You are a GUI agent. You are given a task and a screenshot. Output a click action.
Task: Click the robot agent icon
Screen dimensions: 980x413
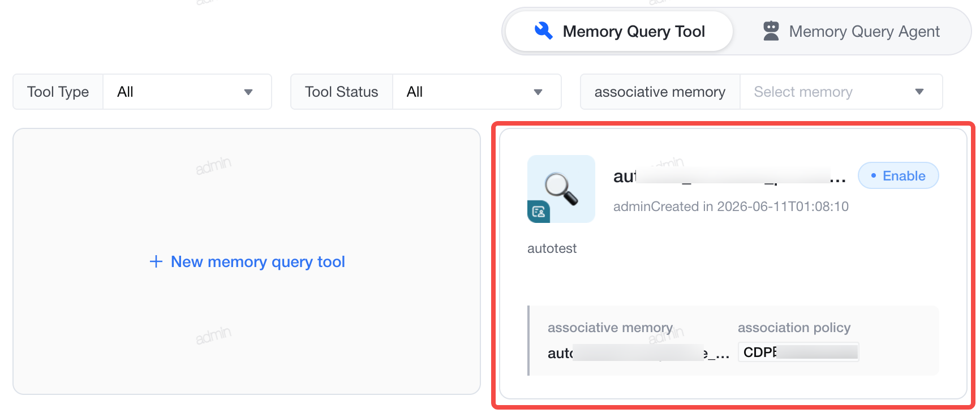click(771, 31)
